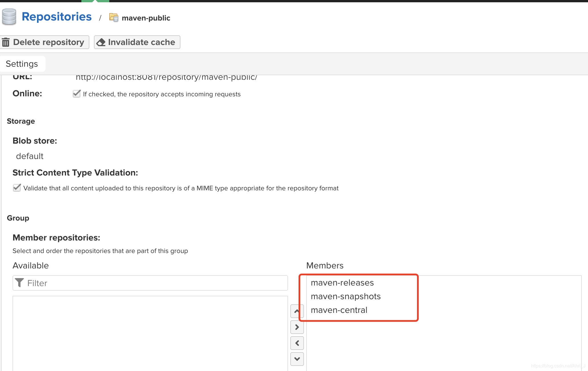Switch to the Settings tab
Screen dimensions: 588x371
[x=22, y=64]
